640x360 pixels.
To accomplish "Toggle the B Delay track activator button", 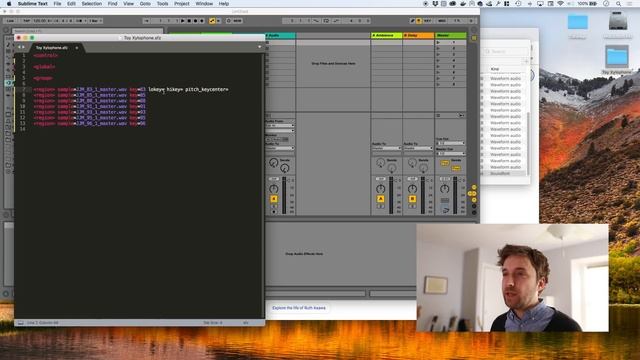I will pyautogui.click(x=412, y=199).
